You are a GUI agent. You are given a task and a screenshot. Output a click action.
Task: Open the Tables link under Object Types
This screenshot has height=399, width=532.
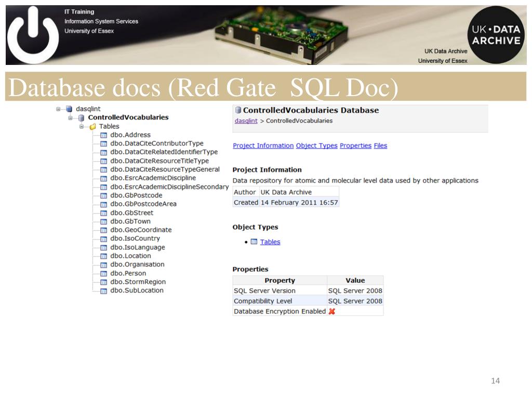[270, 242]
